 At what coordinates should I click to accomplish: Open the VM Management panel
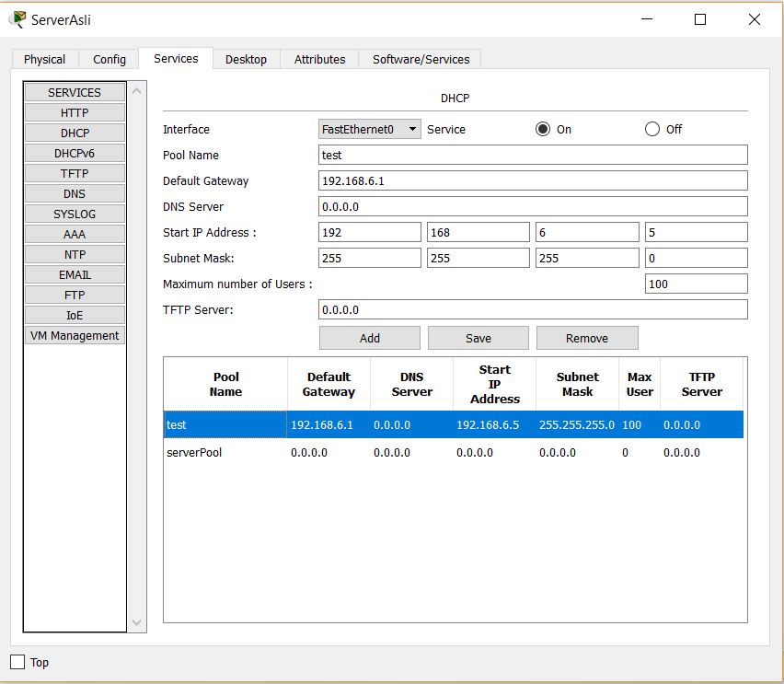coord(74,335)
